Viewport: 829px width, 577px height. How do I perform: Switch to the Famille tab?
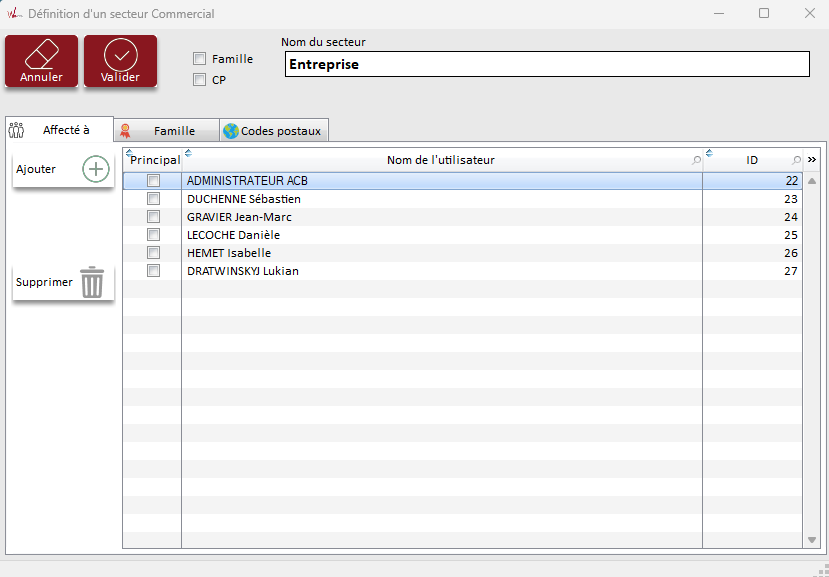coord(166,131)
